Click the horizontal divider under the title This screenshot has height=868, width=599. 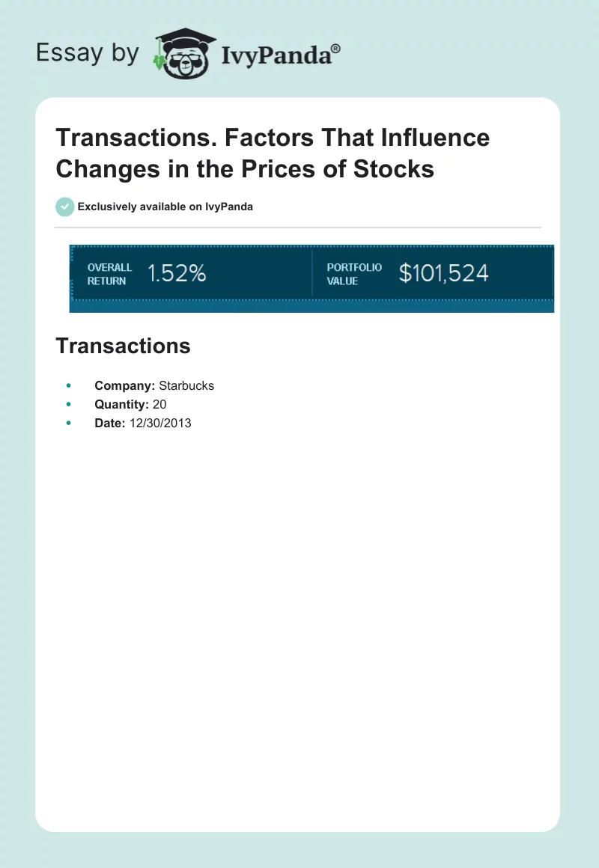tap(298, 227)
